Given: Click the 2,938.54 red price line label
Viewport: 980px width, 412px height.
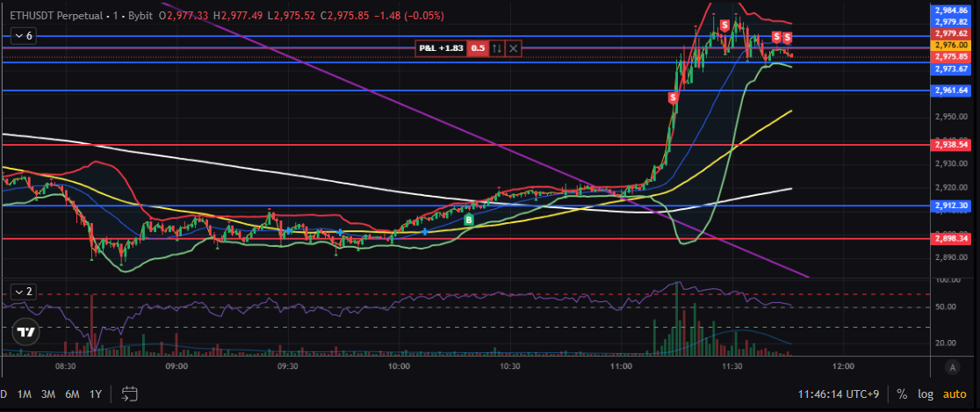Looking at the screenshot, I should click(951, 144).
